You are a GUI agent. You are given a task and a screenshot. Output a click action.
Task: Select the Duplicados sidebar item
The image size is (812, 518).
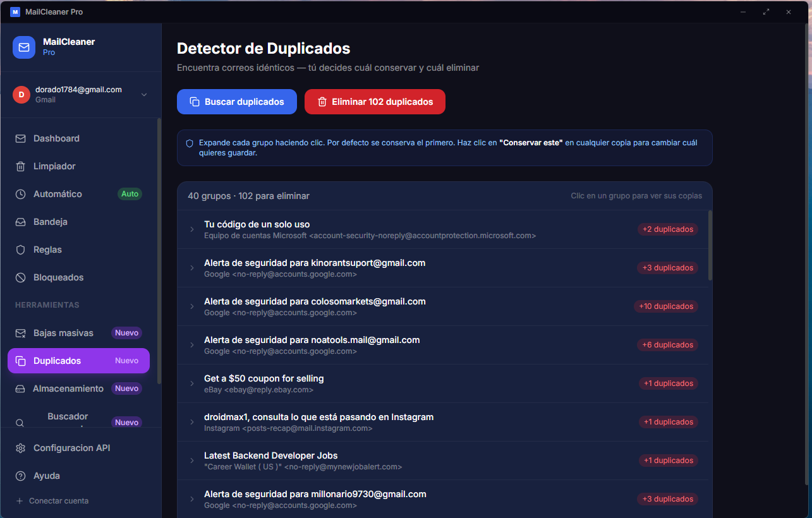tap(78, 361)
